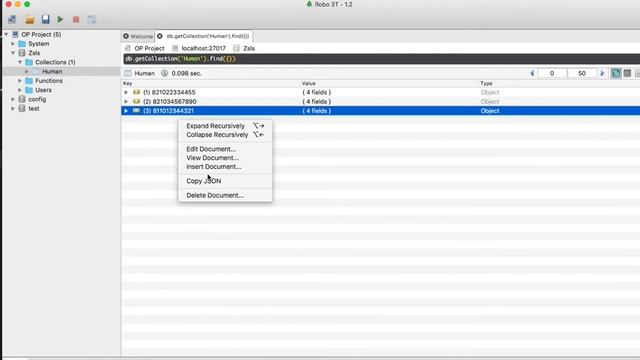Click the Connect toolbar icon
Image resolution: width=640 pixels, height=360 pixels.
12,20
